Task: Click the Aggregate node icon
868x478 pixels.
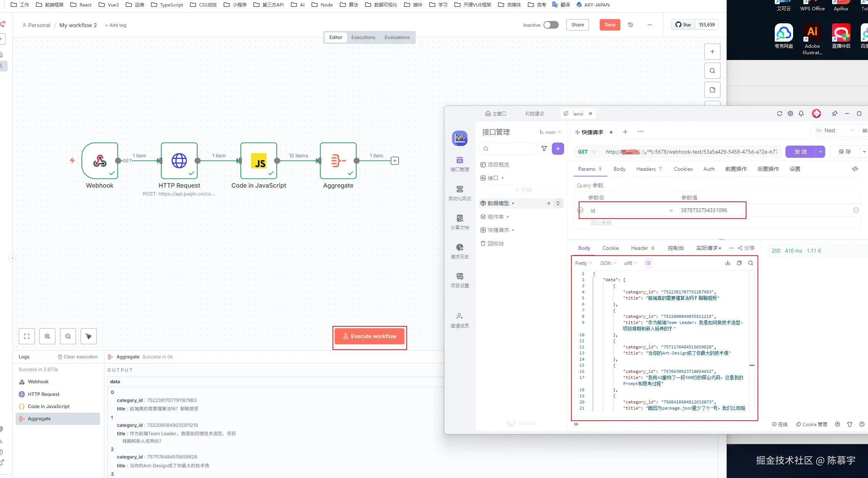Action: [338, 161]
